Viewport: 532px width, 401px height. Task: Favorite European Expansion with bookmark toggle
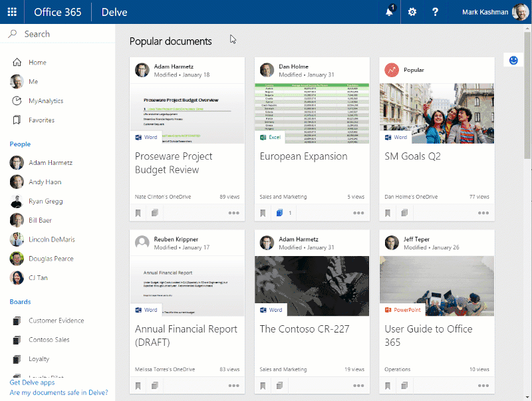point(263,213)
